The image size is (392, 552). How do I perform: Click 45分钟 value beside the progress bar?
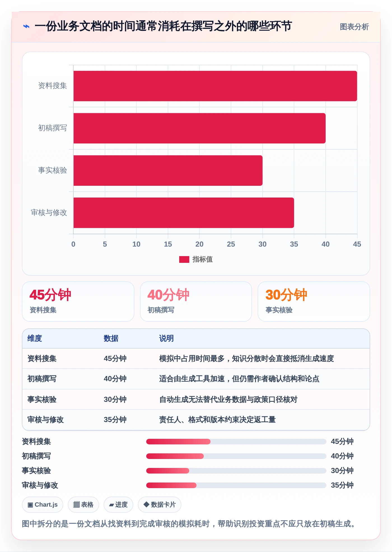342,442
